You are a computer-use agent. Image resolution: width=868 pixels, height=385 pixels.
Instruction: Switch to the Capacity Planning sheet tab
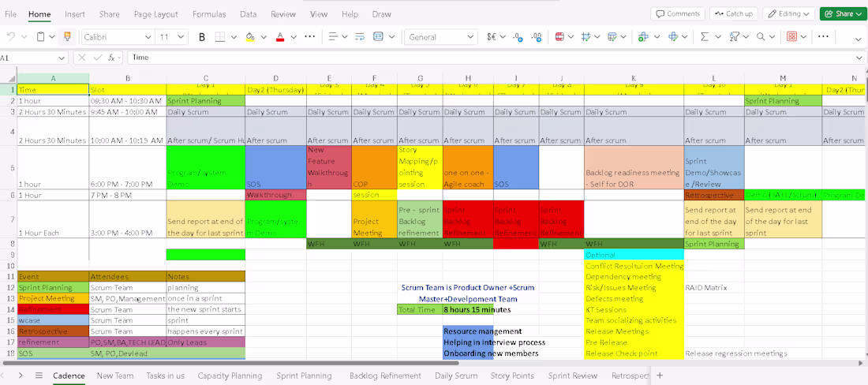tap(230, 376)
